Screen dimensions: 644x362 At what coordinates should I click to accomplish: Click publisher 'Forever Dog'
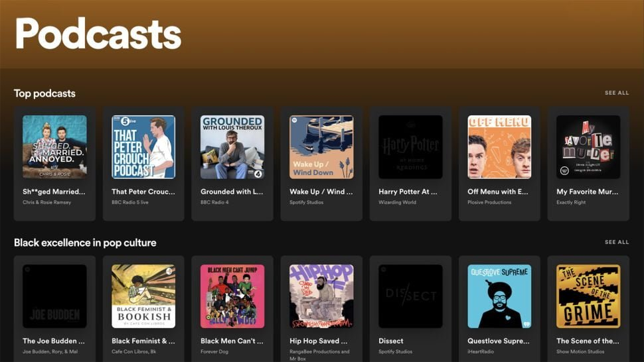click(x=214, y=351)
